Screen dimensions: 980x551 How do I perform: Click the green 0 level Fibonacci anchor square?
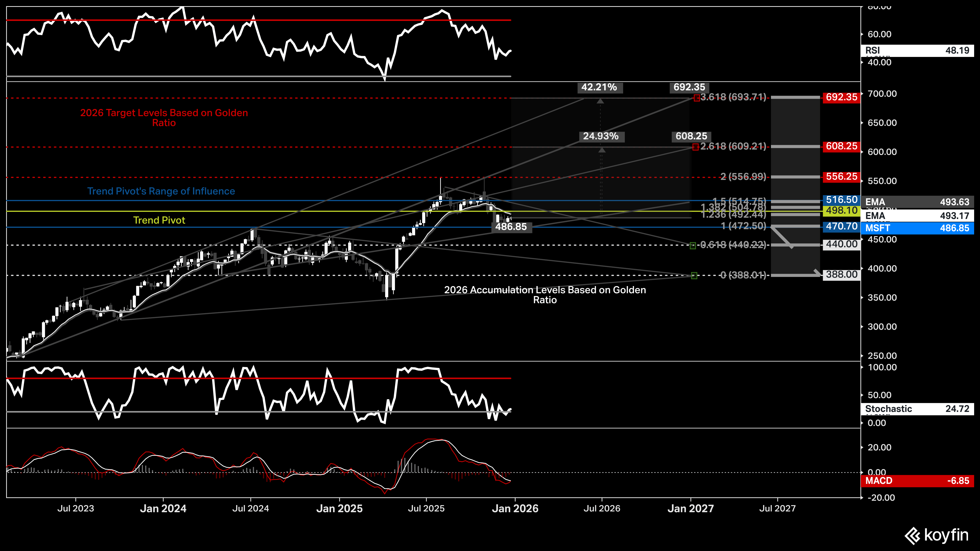point(694,276)
